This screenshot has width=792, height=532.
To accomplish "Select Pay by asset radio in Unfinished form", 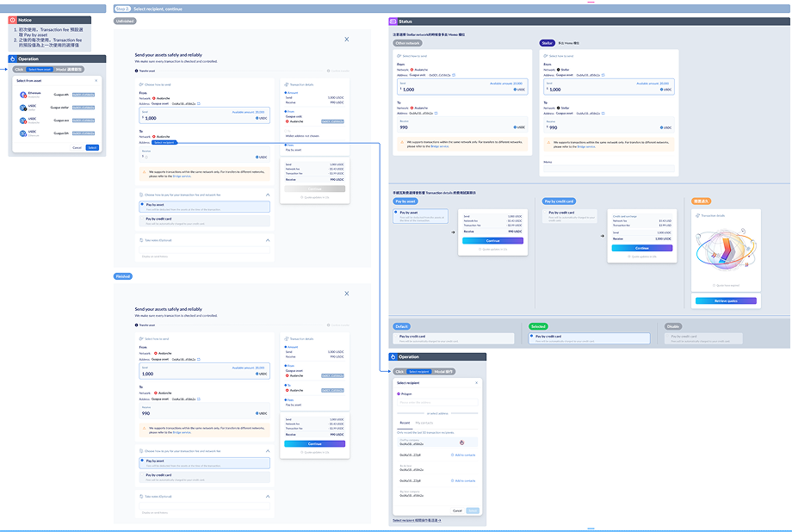I will point(142,205).
